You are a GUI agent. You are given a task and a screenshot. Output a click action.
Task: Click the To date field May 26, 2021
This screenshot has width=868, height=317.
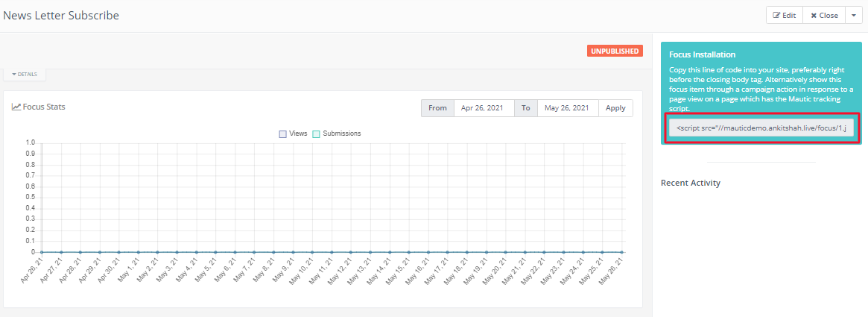(568, 108)
